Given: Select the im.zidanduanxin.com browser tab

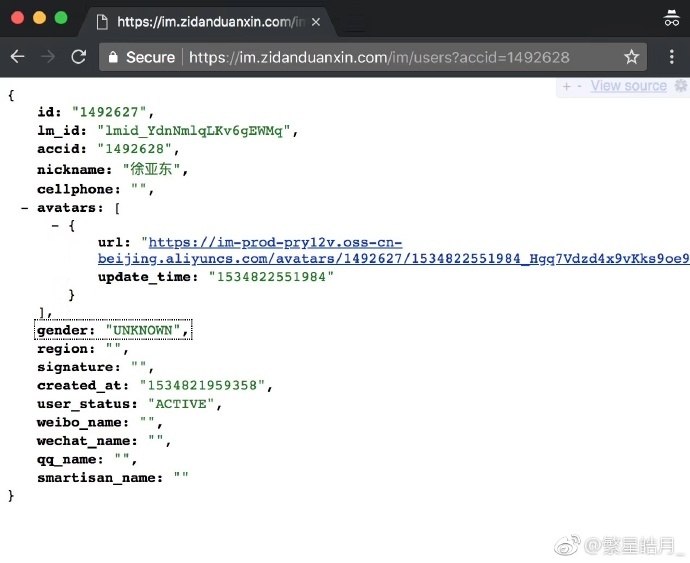Looking at the screenshot, I should [x=209, y=22].
